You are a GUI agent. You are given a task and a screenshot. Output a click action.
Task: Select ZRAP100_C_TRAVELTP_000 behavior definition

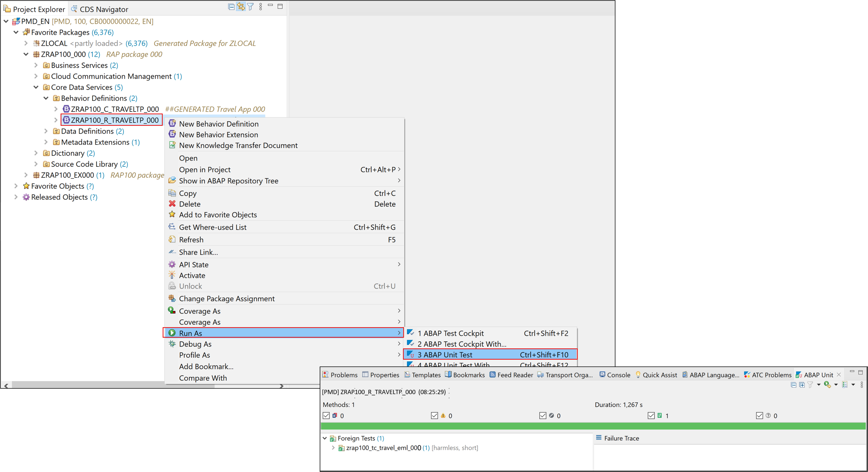[x=115, y=109]
